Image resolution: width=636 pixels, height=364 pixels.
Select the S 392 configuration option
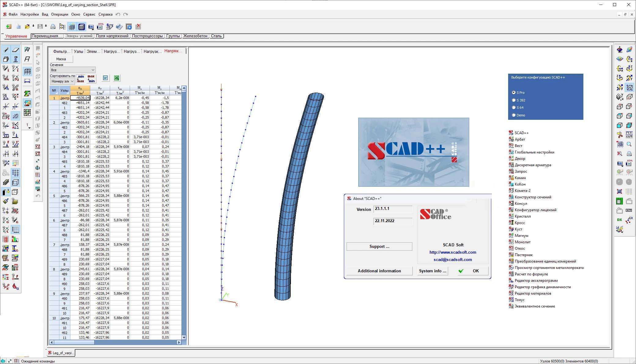coord(514,100)
